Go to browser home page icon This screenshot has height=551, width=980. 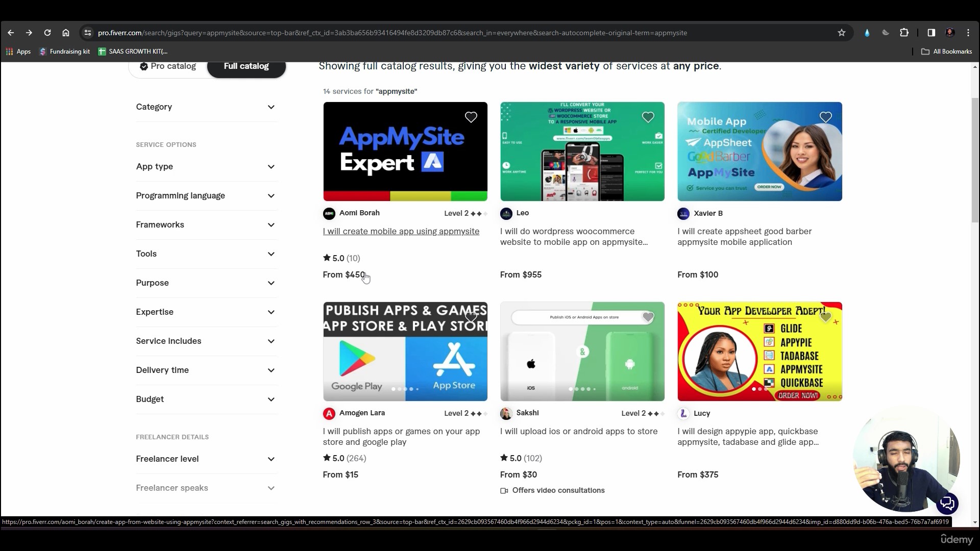pyautogui.click(x=66, y=33)
